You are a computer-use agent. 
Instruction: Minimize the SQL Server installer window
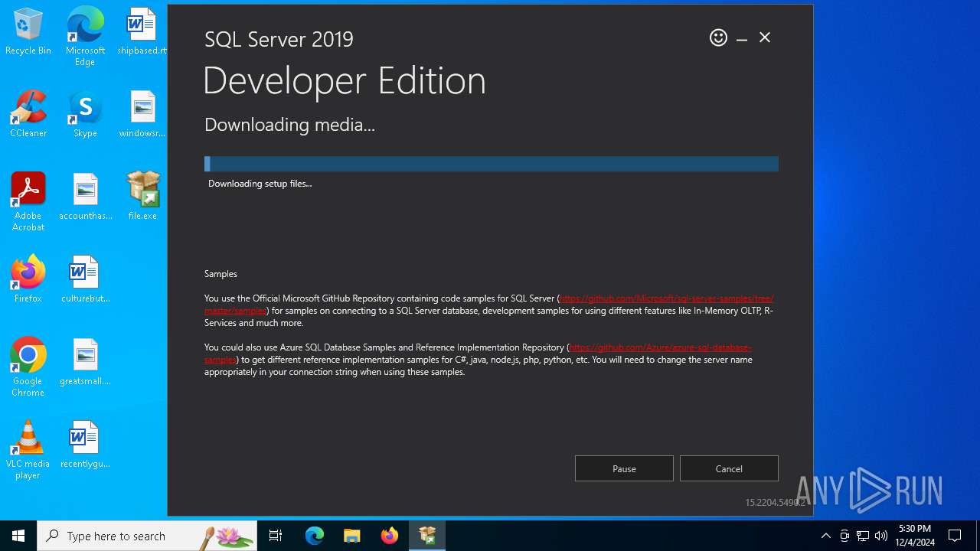(x=742, y=38)
